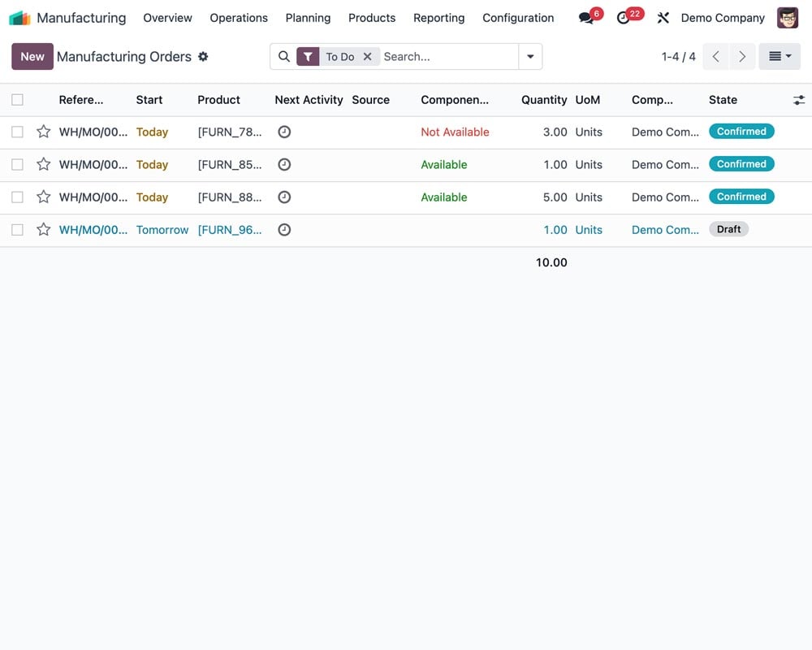Open the Configuration menu
Viewport: 812px width, 650px height.
tap(517, 17)
